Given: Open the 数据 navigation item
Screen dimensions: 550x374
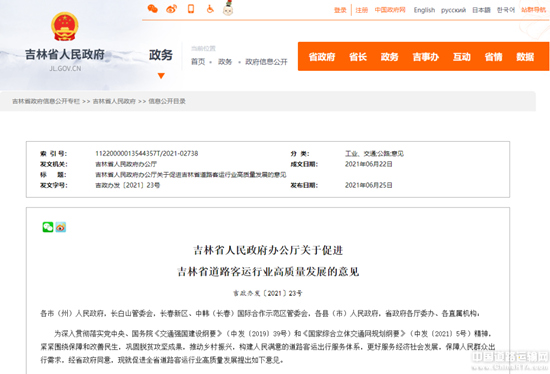Looking at the screenshot, I should 525,57.
